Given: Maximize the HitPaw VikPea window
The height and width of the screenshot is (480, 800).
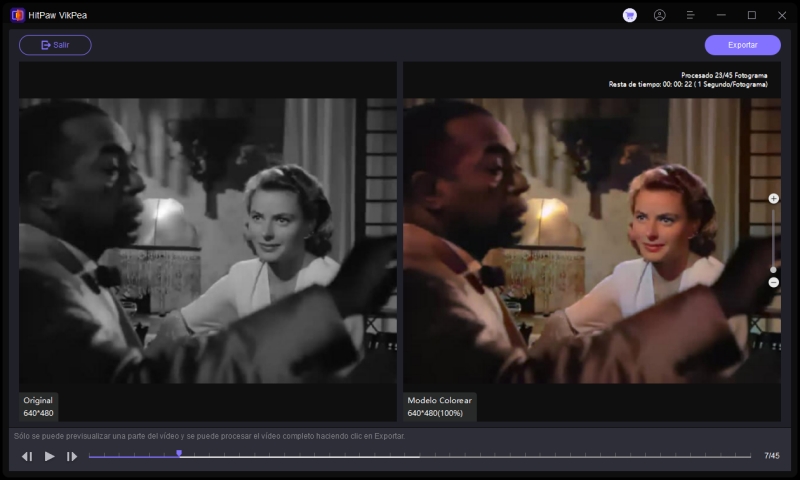Looking at the screenshot, I should tap(751, 15).
